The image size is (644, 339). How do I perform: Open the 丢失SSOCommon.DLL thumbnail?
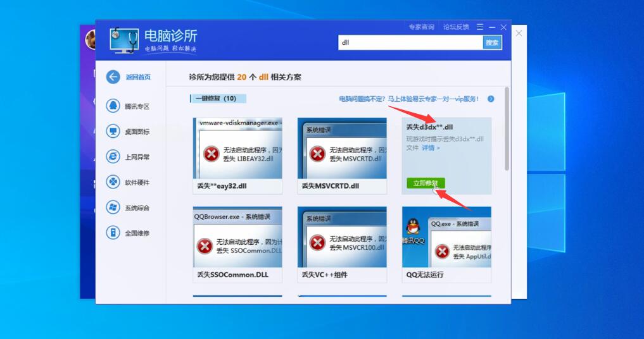237,237
